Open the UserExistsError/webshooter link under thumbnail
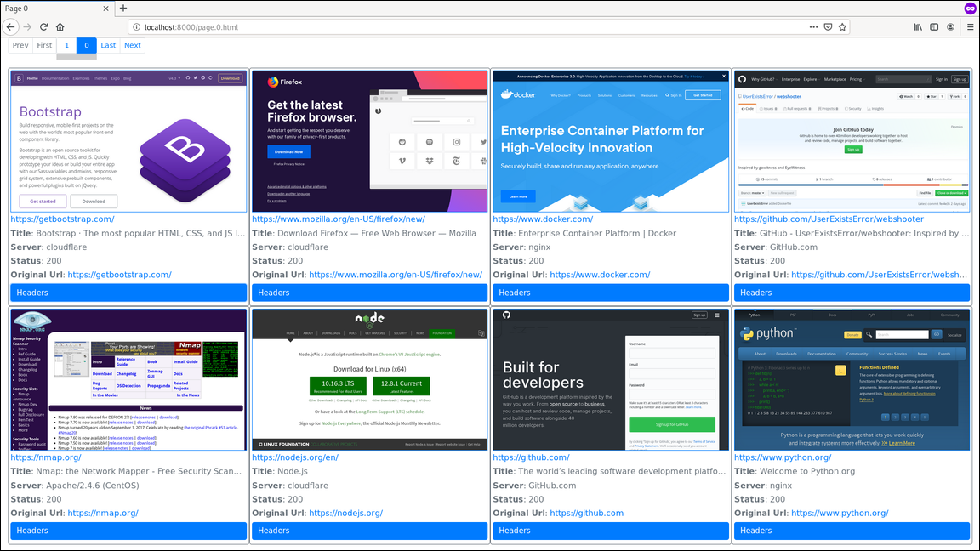This screenshot has height=551, width=980. coord(829,219)
